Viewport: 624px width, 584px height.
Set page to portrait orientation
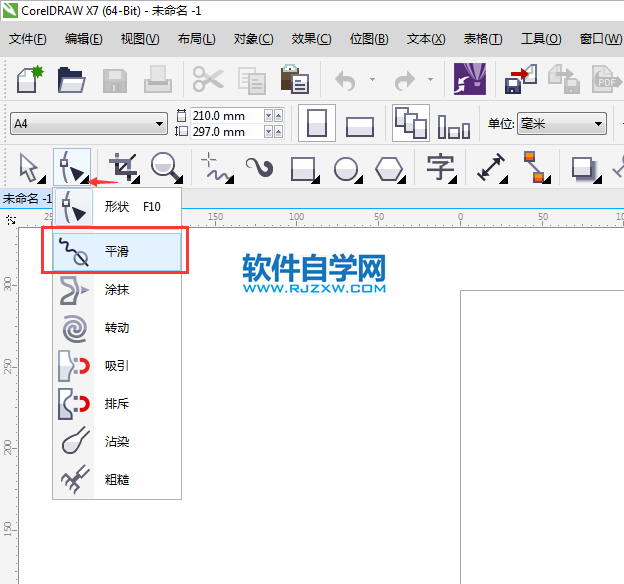317,123
